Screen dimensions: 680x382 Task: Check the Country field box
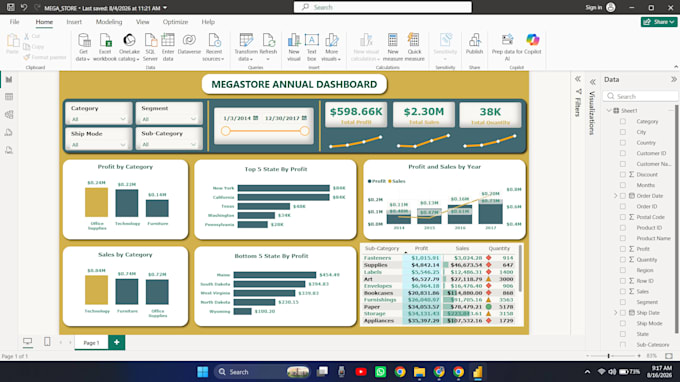[x=623, y=143]
